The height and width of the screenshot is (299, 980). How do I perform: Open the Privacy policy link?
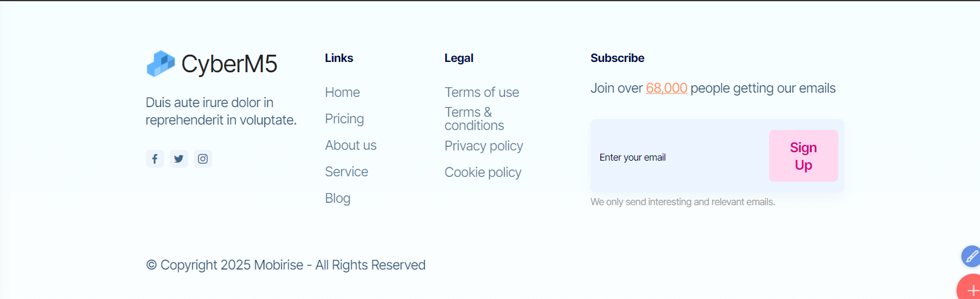click(x=484, y=146)
